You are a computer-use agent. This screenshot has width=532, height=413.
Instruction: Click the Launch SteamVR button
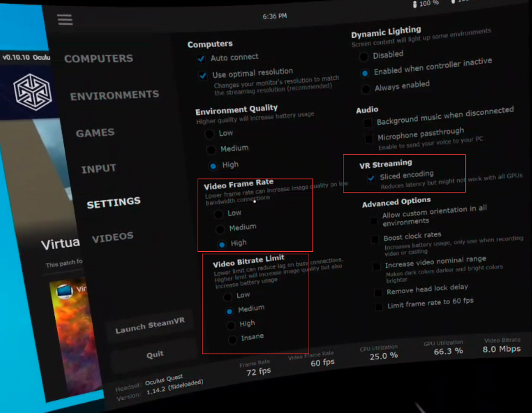tap(150, 326)
